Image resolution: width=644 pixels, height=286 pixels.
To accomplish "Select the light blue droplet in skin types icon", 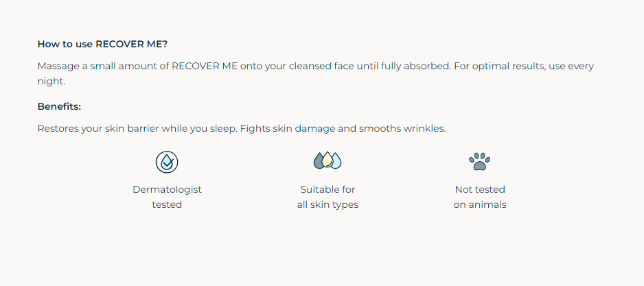I will (336, 160).
